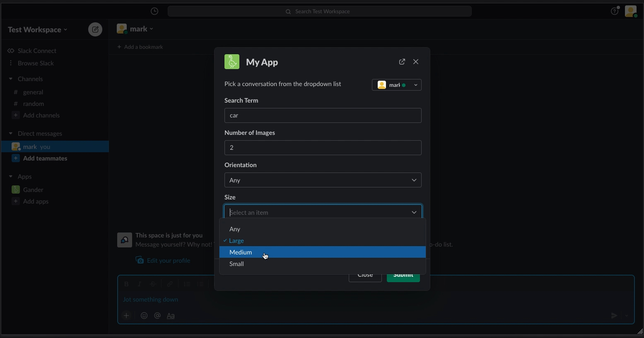Click the Edit your profile camera icon
Screen dimensions: 644x338
point(140,260)
